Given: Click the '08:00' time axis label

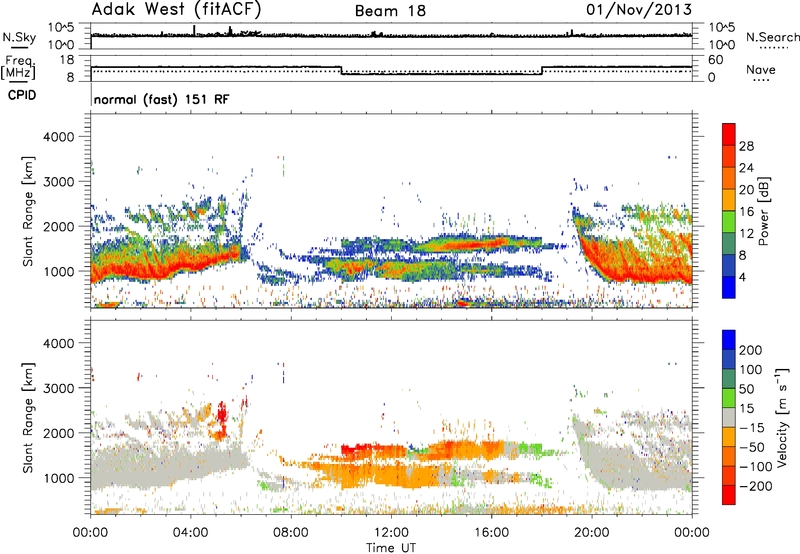Looking at the screenshot, I should point(291,533).
